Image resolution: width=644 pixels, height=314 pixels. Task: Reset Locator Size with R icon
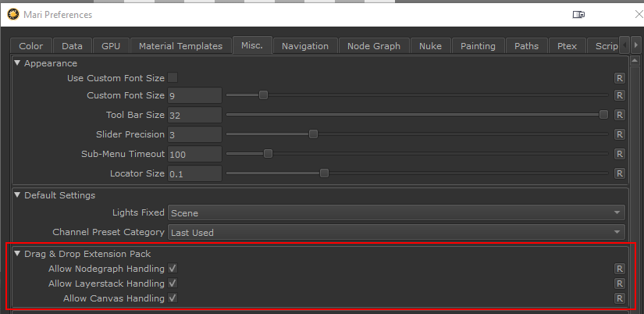pyautogui.click(x=619, y=173)
